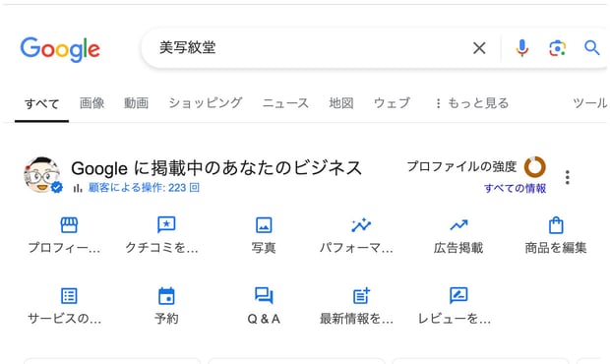
Task: Click the Google logo
Action: pos(60,49)
